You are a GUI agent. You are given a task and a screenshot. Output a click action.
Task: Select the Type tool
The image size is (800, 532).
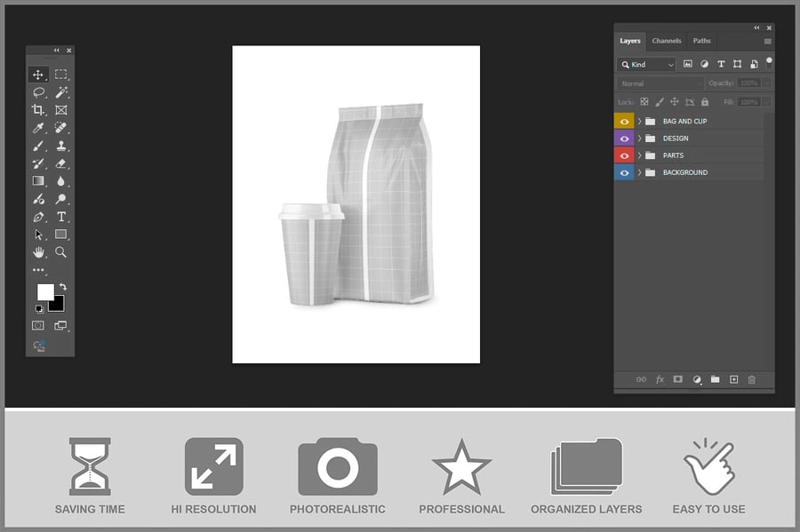61,217
